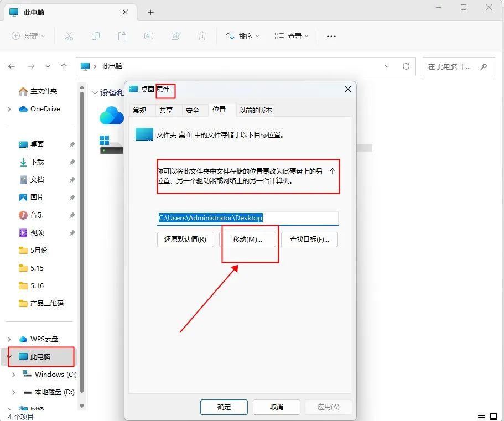The width and height of the screenshot is (504, 421).
Task: Click the Delete trash icon
Action: [202, 36]
